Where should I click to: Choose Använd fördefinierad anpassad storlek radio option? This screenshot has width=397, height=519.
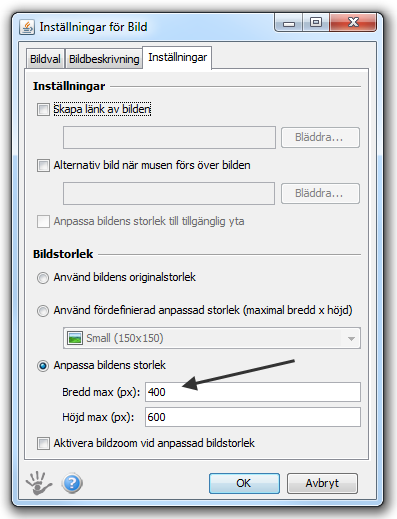(x=43, y=311)
